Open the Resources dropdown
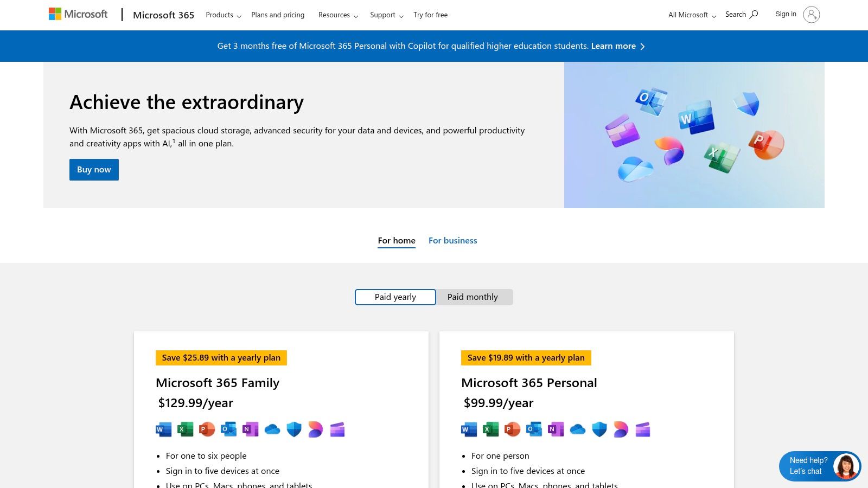Viewport: 868px width, 488px height. click(338, 15)
